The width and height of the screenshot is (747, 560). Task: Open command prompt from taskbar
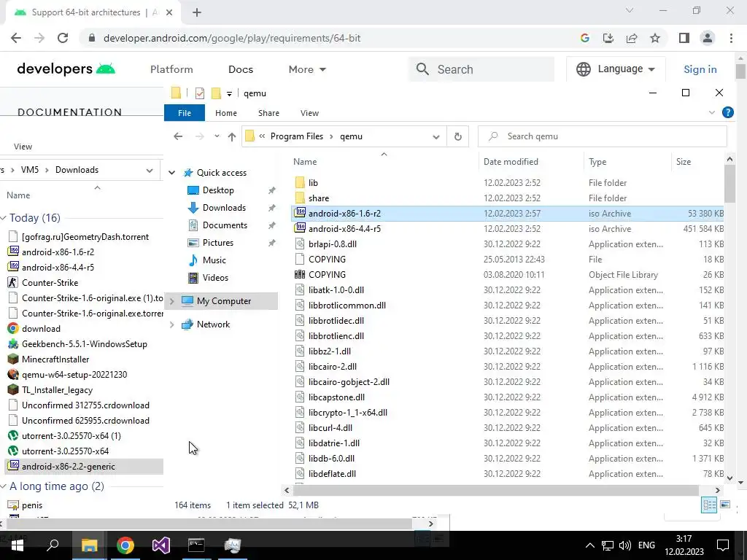(196, 545)
